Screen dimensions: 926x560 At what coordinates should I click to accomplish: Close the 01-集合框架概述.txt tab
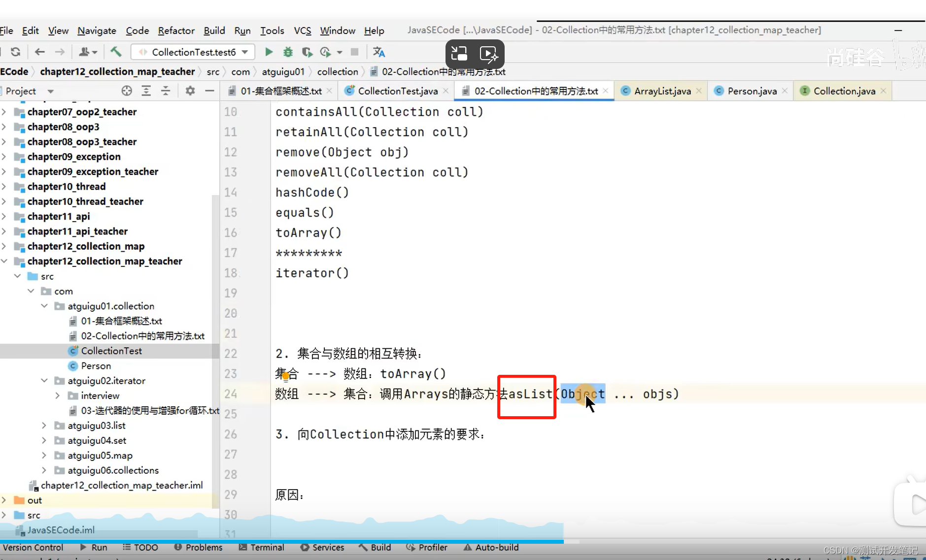330,91
